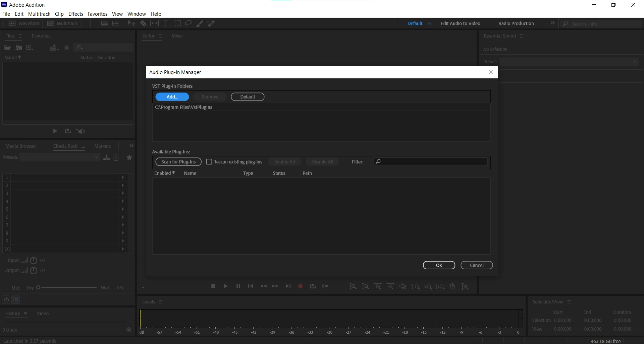This screenshot has width=644, height=344.
Task: Select the Lasso Selection tool
Action: pyautogui.click(x=189, y=23)
